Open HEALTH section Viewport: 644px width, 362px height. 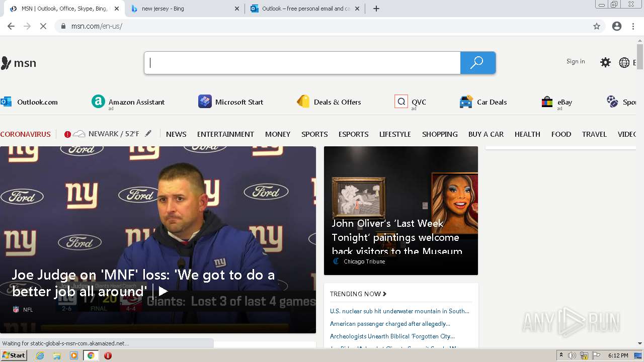pos(527,134)
